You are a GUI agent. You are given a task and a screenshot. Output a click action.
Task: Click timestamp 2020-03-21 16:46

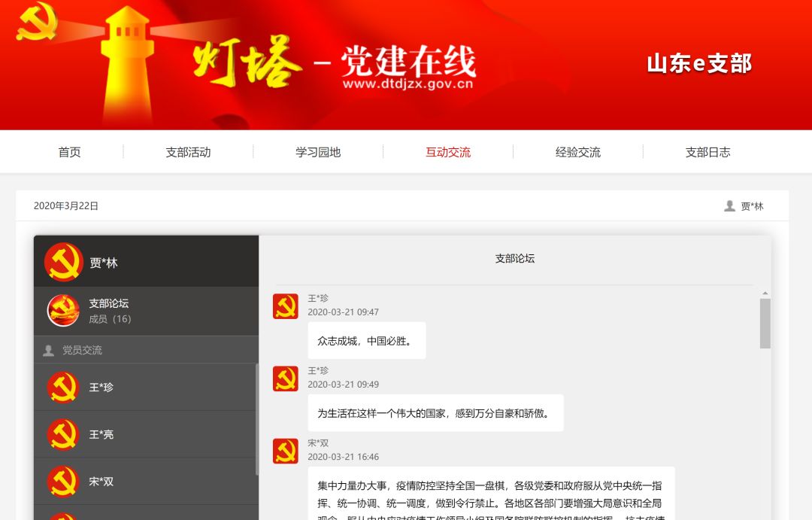[344, 457]
